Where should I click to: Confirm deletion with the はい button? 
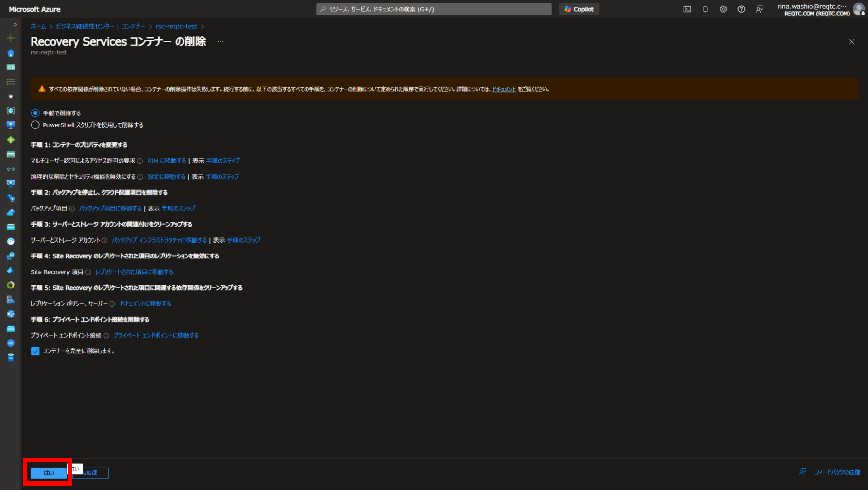click(49, 473)
